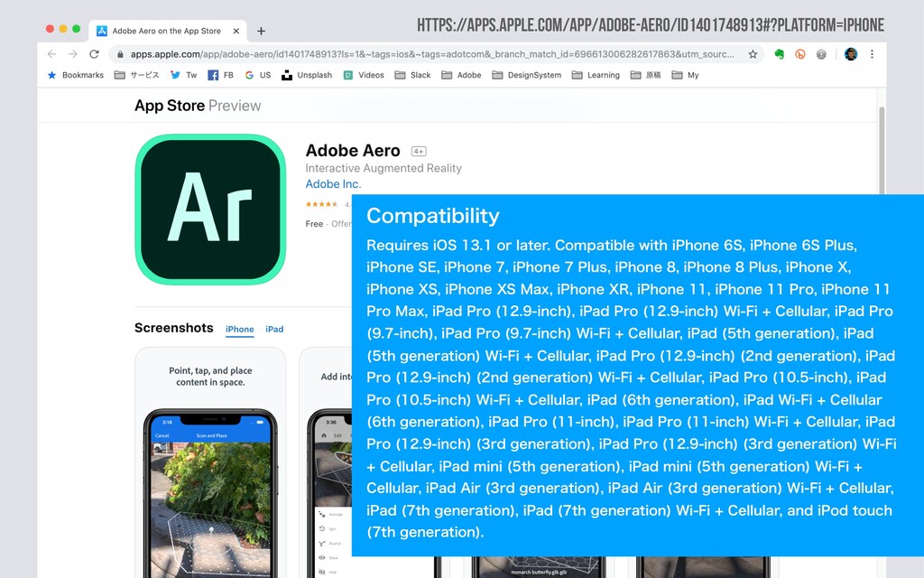Click the page vertical scrollbar

coord(882,151)
